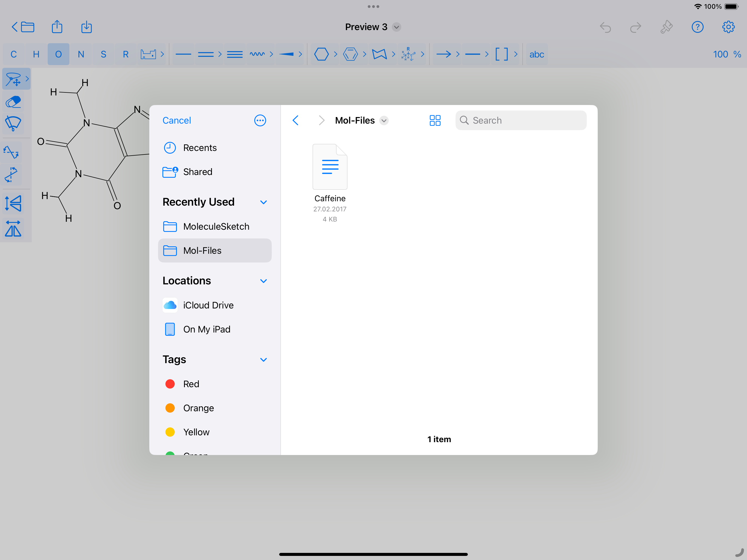Collapse the Recently Used section

click(x=264, y=202)
